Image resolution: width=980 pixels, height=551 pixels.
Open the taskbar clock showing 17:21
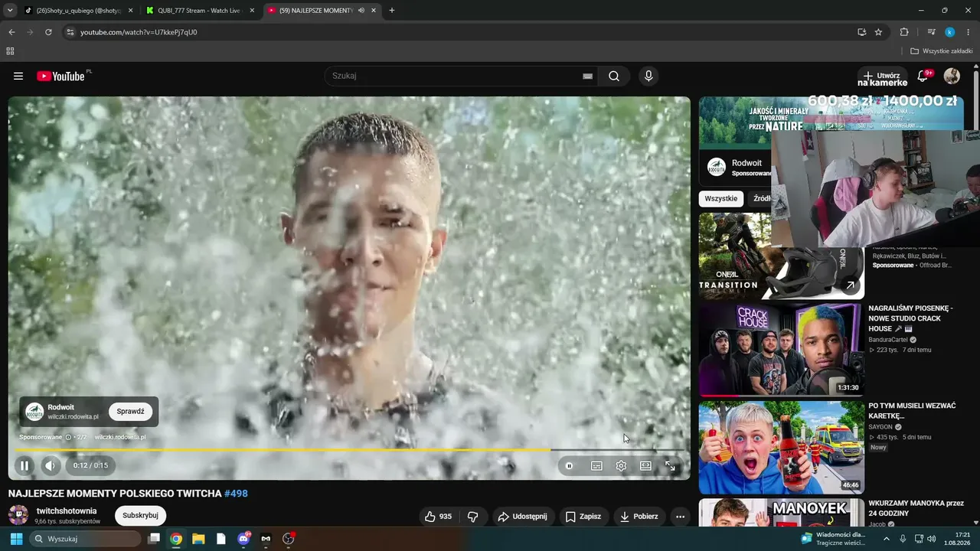(x=957, y=539)
